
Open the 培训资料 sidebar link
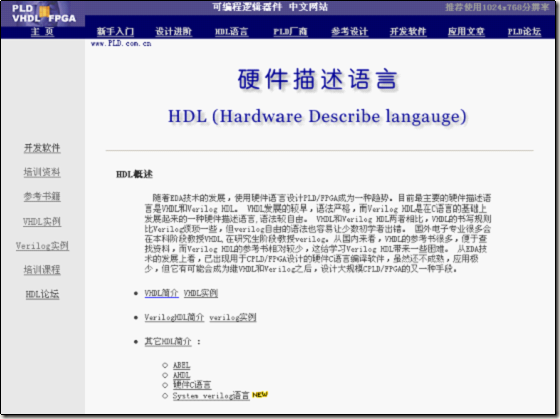pyautogui.click(x=42, y=172)
